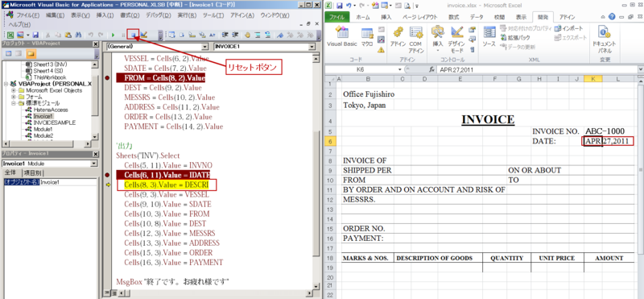The width and height of the screenshot is (644, 299).
Task: Click the View Code icon in Project pane
Action: (x=9, y=54)
